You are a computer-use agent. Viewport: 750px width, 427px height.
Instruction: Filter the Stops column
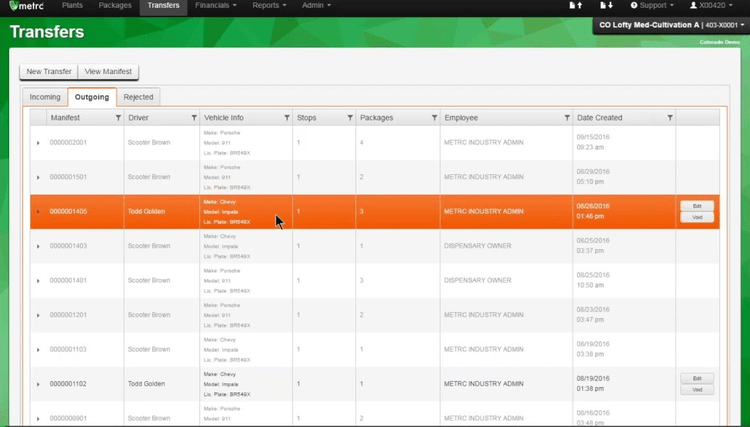coord(350,118)
